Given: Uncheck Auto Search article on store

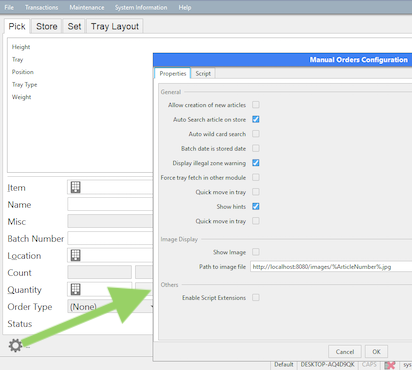Looking at the screenshot, I should tap(256, 119).
